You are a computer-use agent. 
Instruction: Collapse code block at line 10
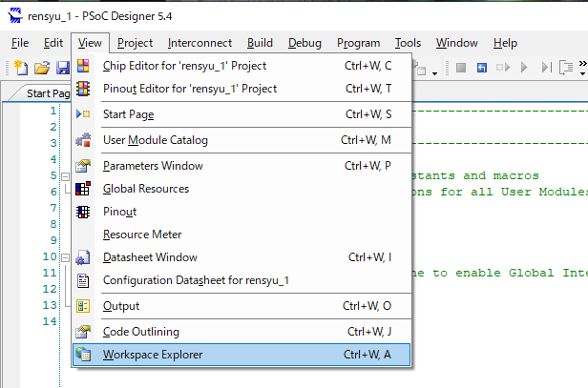pyautogui.click(x=65, y=257)
